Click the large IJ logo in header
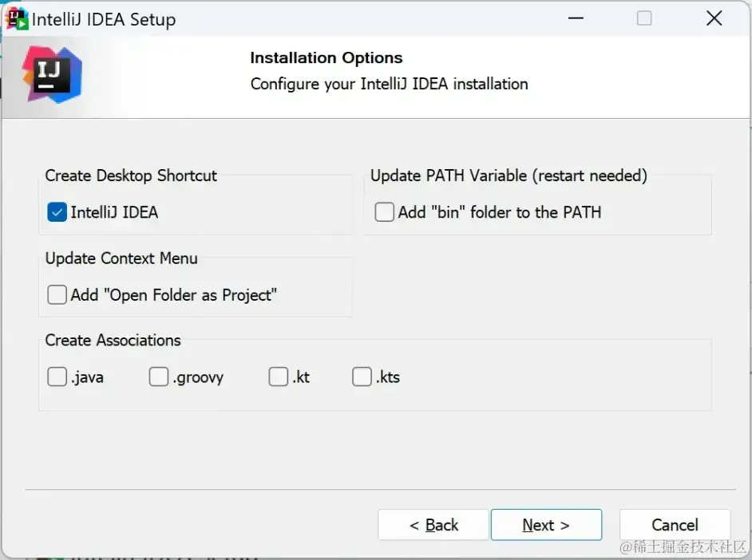Screen dimensions: 752x560 coord(51,74)
